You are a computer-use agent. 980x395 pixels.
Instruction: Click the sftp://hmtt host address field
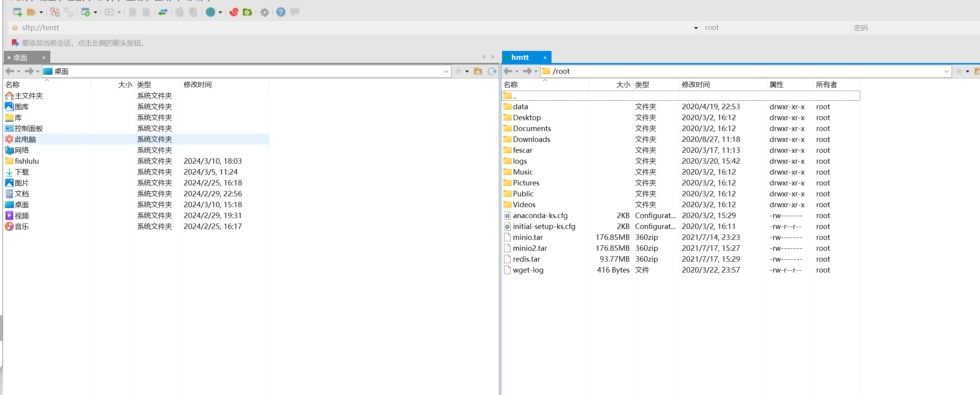[354, 28]
